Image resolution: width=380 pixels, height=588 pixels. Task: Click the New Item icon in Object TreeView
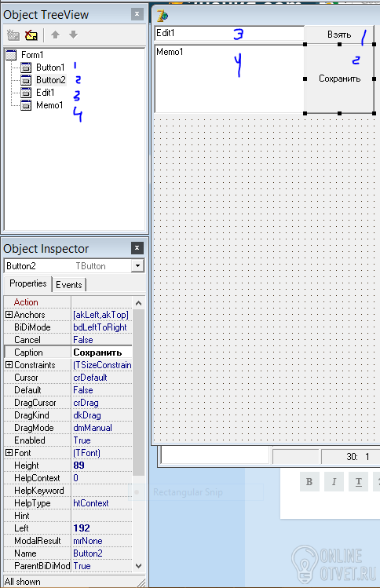pos(13,35)
